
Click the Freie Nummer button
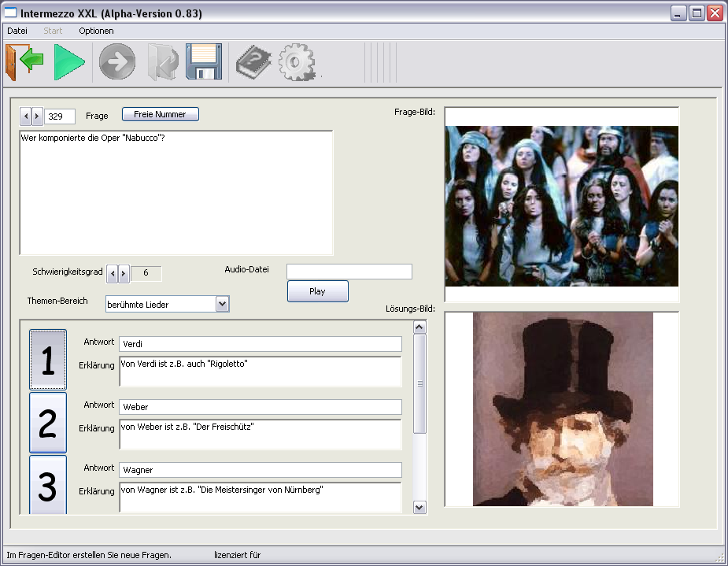coord(161,114)
